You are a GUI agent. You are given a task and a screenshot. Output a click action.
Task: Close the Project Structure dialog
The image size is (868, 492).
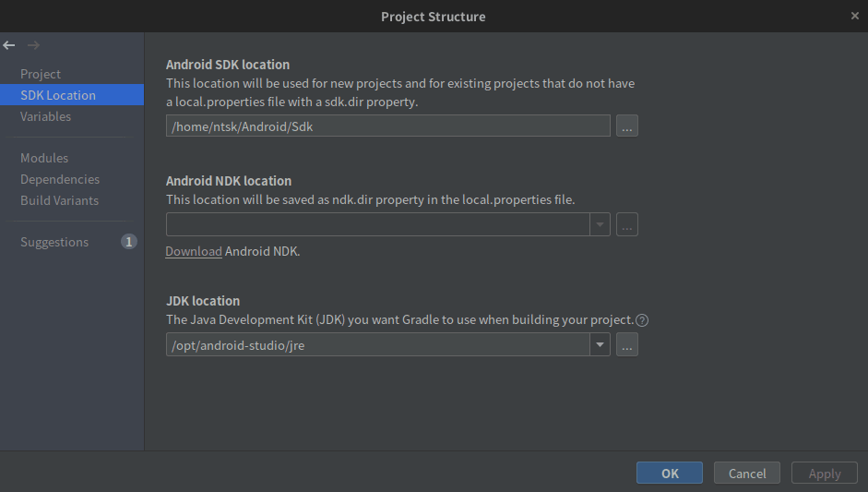point(855,16)
